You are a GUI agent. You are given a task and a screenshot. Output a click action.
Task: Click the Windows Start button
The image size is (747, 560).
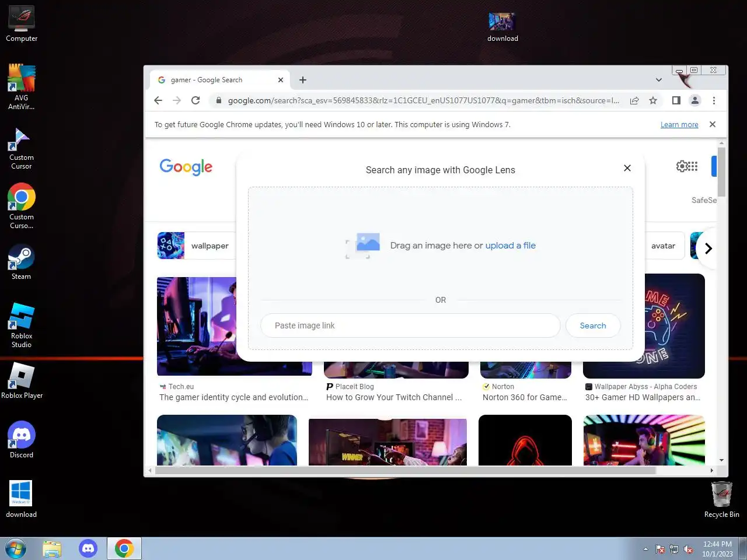pos(16,548)
